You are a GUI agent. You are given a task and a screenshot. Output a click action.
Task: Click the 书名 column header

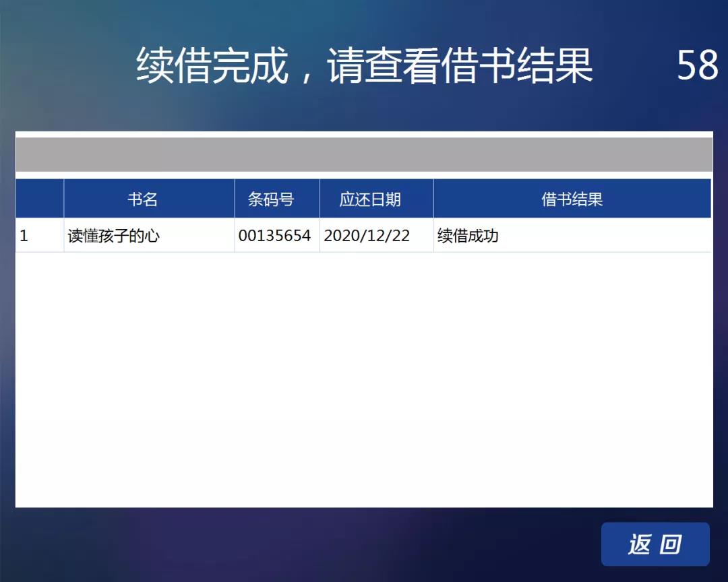(x=142, y=199)
